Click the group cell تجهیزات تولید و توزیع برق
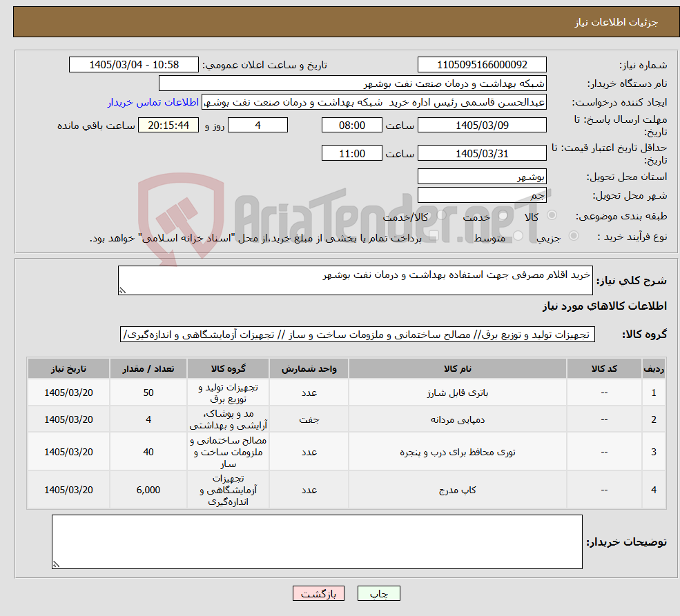680x616 pixels. [228, 393]
